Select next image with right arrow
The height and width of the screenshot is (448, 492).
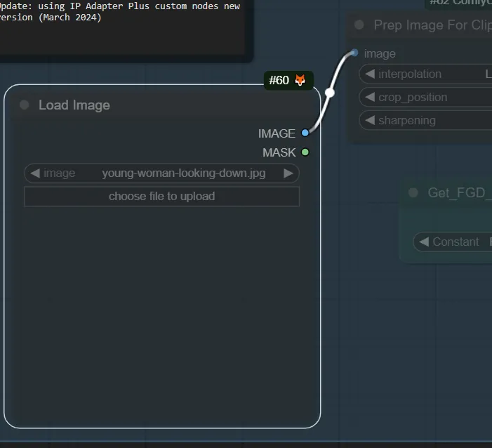coord(288,173)
